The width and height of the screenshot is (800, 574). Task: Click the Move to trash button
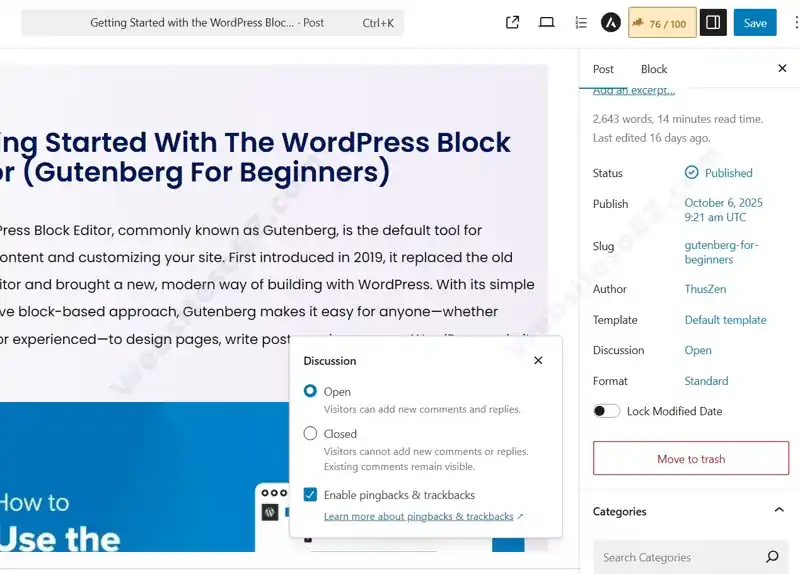[691, 459]
